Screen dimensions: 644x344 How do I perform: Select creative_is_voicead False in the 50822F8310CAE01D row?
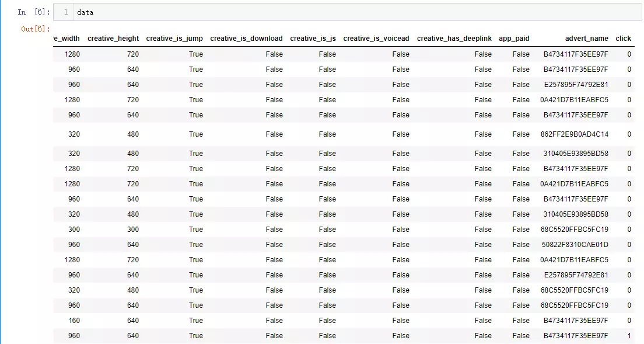[x=401, y=245]
